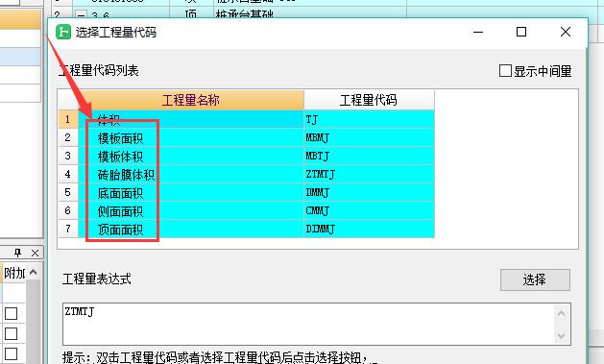Tick the second checkbox under 附加
The height and width of the screenshot is (364, 604).
(11, 333)
